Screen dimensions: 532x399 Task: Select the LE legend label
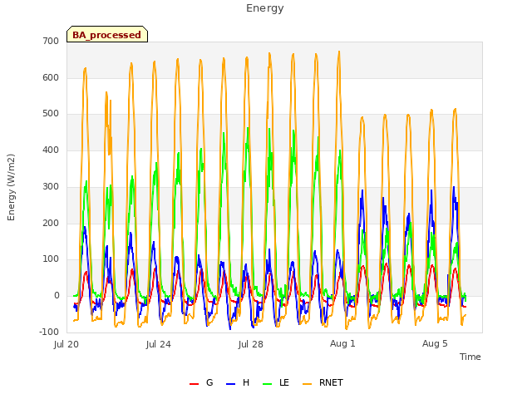point(284,382)
